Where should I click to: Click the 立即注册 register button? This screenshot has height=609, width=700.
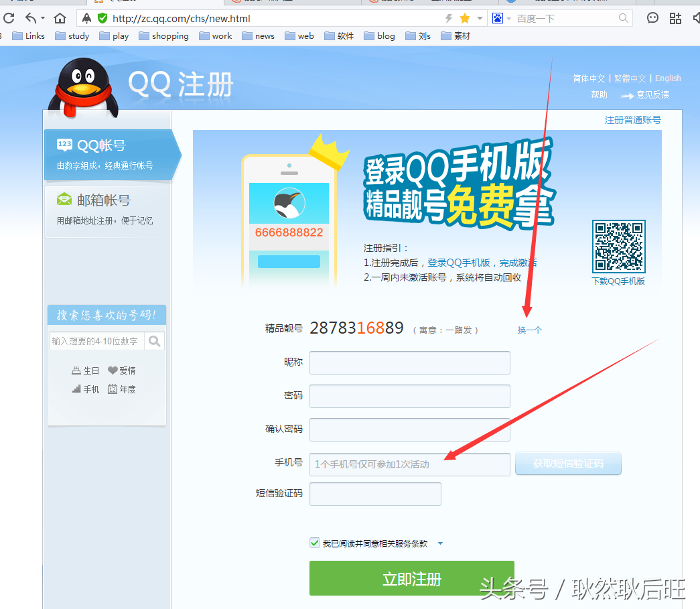pyautogui.click(x=411, y=580)
